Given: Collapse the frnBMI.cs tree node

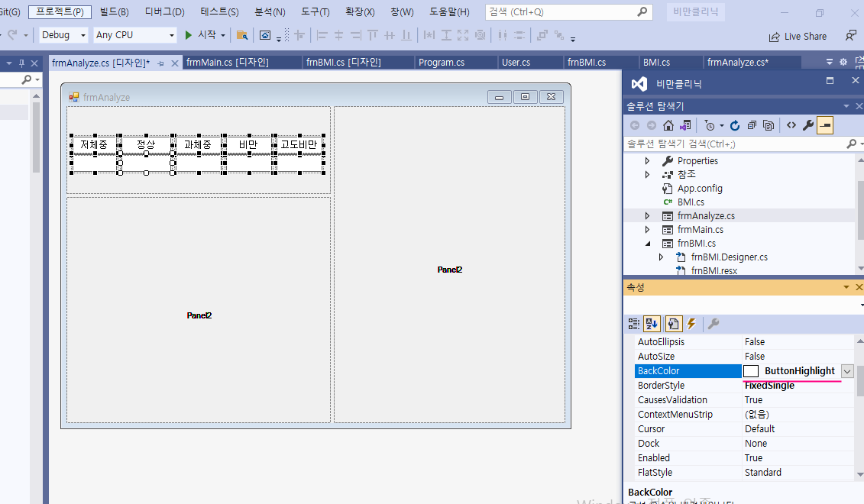Looking at the screenshot, I should 648,244.
